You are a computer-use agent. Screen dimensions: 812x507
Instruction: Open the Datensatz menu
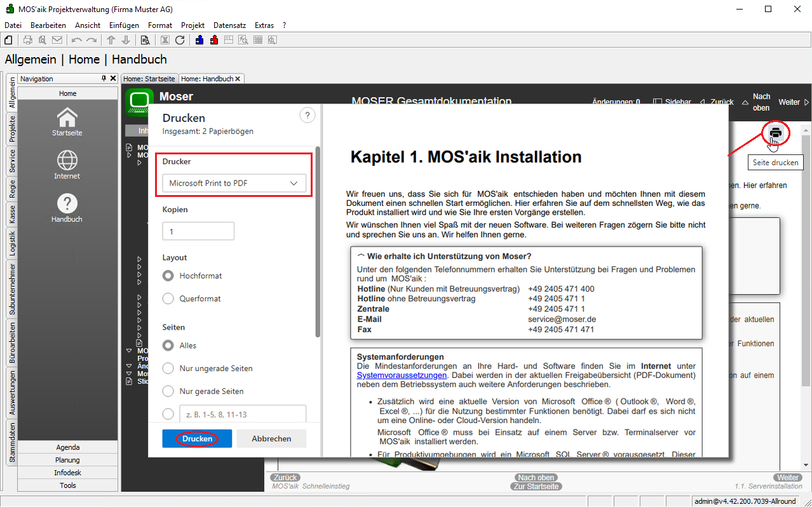coord(229,25)
